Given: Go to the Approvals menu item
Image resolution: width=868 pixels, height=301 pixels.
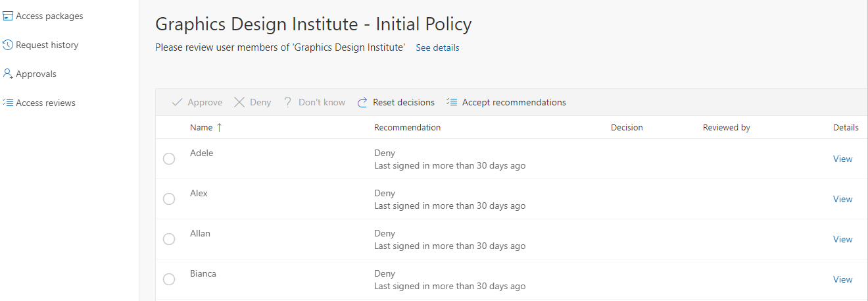Looking at the screenshot, I should [36, 74].
